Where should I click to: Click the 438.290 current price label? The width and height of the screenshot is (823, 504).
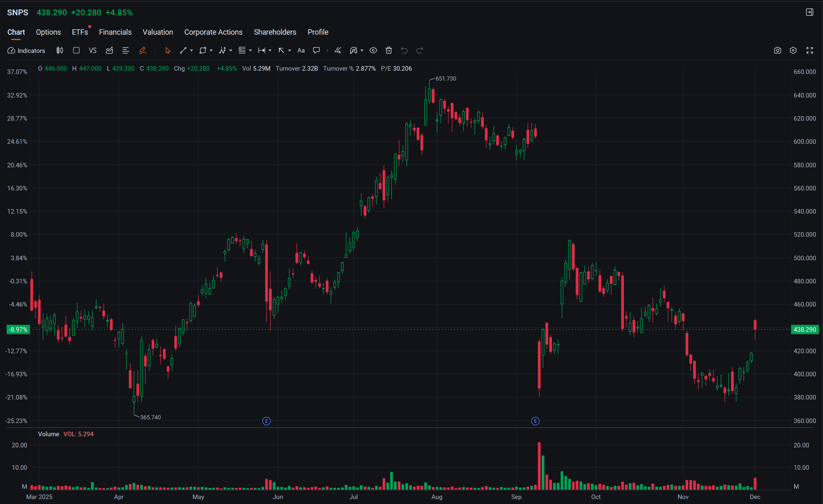click(x=804, y=329)
